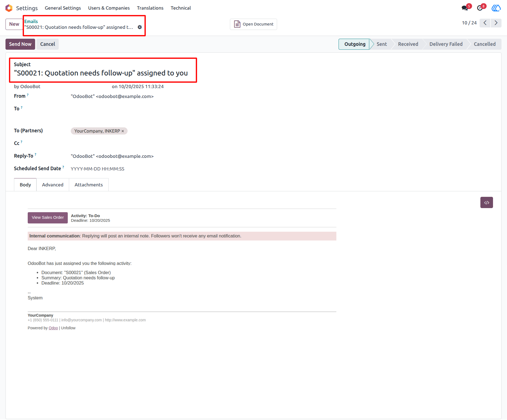Open General Settings menu
The height and width of the screenshot is (420, 507).
pos(63,8)
